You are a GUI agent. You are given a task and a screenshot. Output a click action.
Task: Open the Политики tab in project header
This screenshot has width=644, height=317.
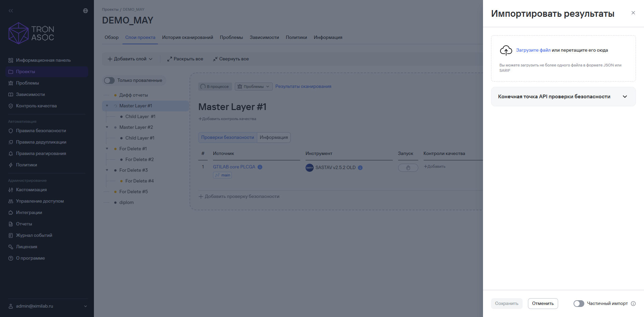coord(296,37)
